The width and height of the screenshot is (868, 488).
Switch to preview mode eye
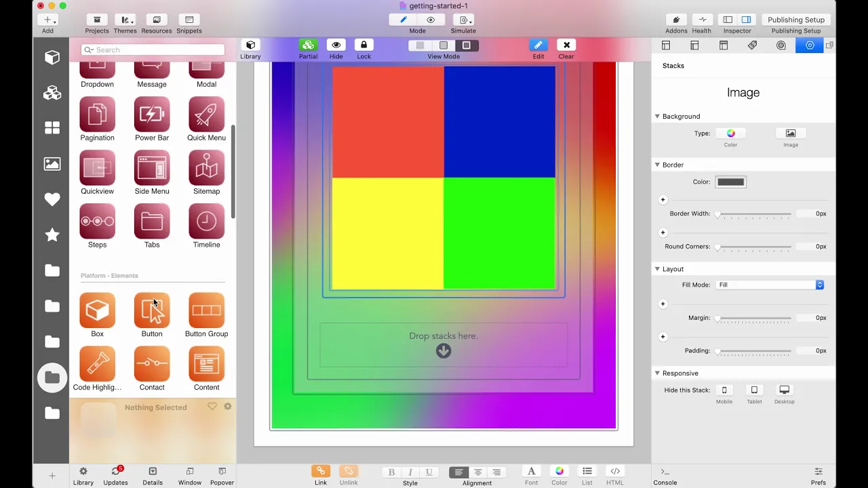coord(431,20)
